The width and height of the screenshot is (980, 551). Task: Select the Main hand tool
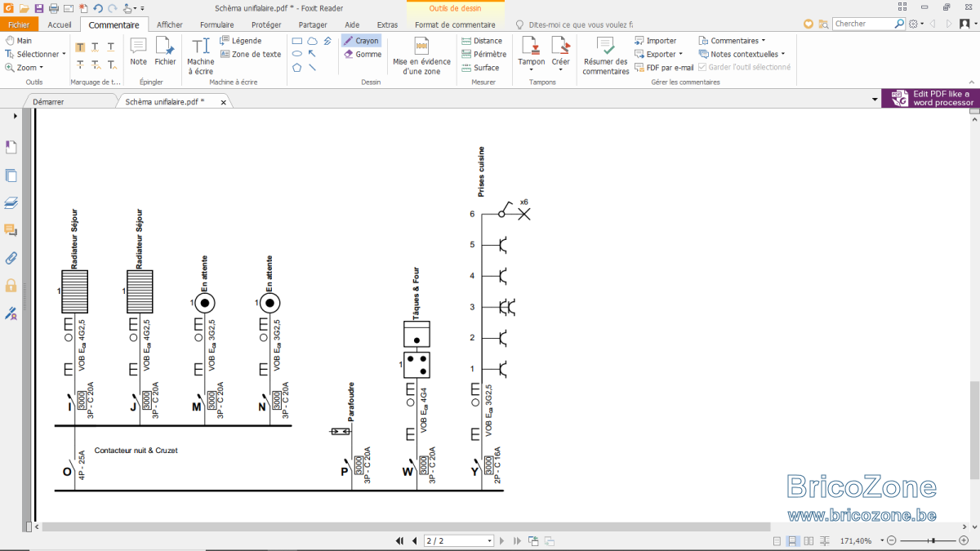(18, 40)
